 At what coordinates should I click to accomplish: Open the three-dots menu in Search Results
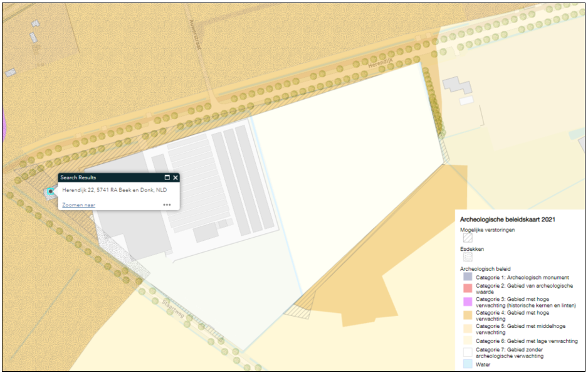click(x=167, y=205)
